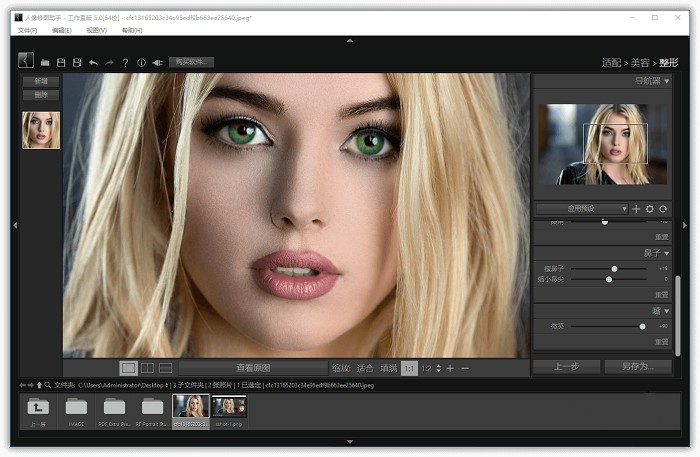The height and width of the screenshot is (457, 700).
Task: Open help with the question mark icon
Action: (125, 63)
